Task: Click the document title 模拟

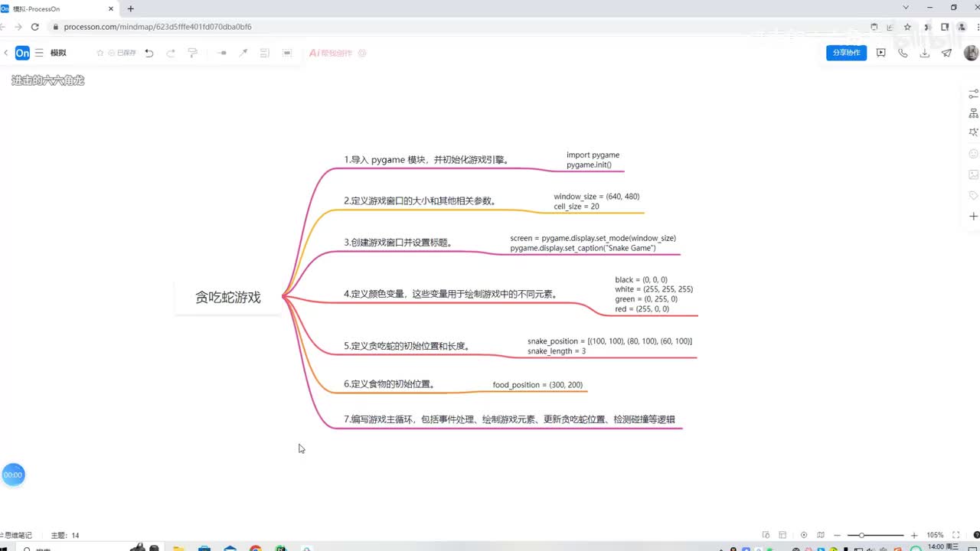Action: click(x=58, y=53)
